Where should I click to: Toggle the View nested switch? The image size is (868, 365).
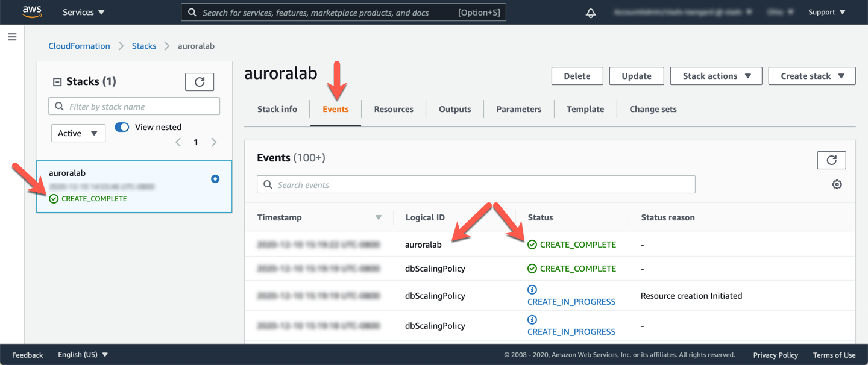tap(122, 127)
